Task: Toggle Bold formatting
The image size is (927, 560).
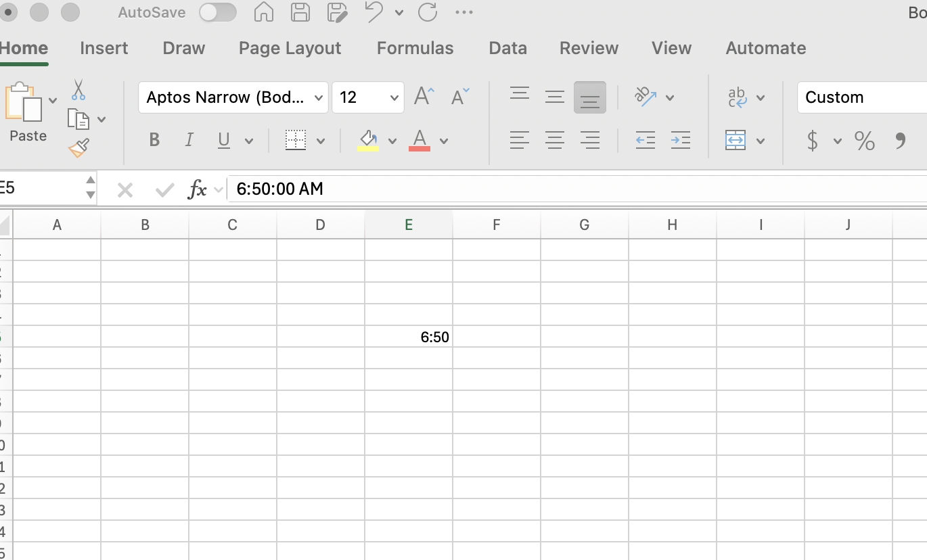Action: [154, 140]
